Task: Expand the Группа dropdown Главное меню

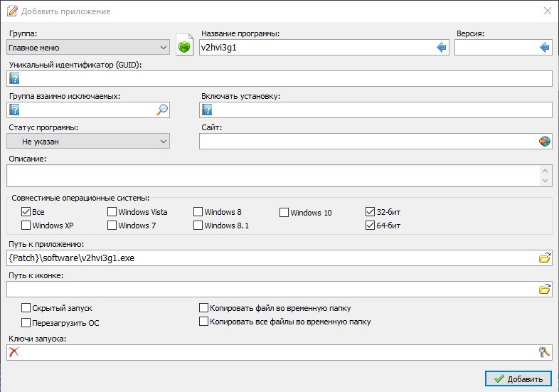Action: coord(88,48)
